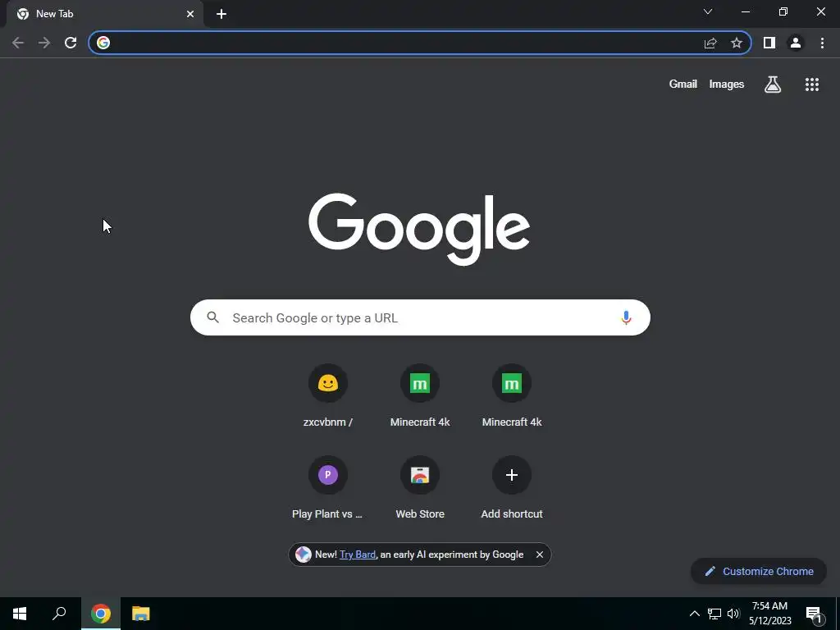Image resolution: width=840 pixels, height=630 pixels.
Task: Open first Minecraft 4k shortcut
Action: (x=420, y=397)
